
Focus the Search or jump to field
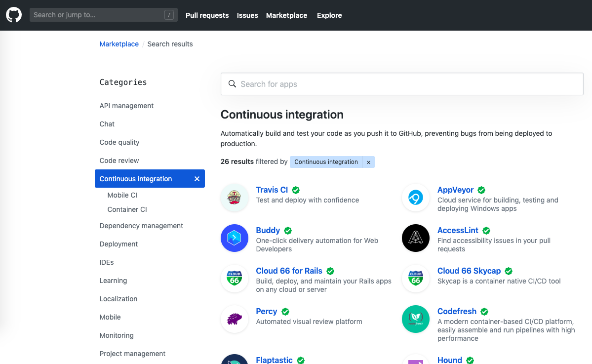[104, 15]
